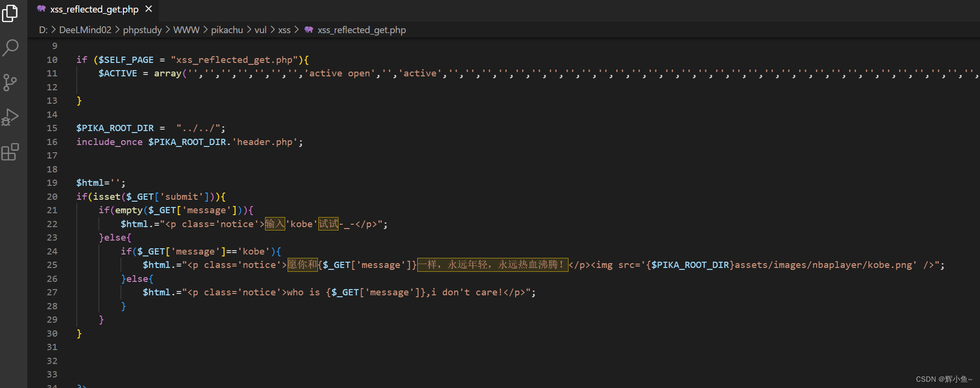Viewport: 980px width, 388px height.
Task: Open the vul breadcrumb folder
Action: [260, 30]
